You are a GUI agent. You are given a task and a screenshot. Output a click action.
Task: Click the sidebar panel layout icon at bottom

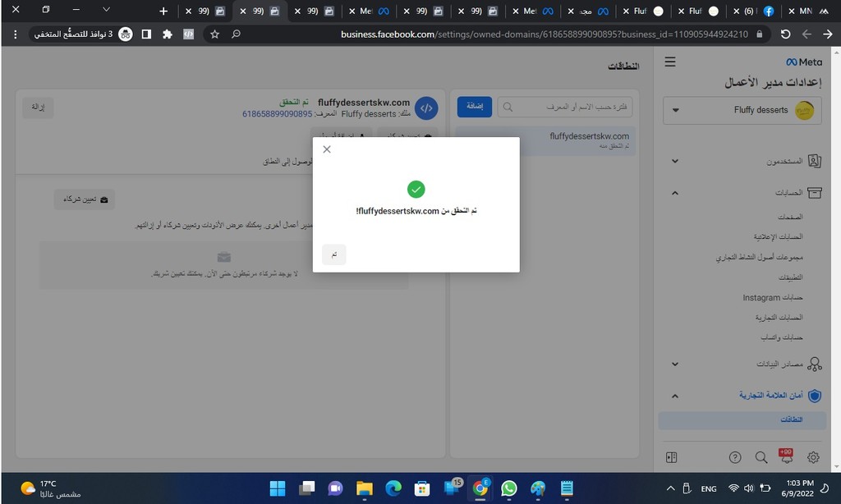click(671, 457)
